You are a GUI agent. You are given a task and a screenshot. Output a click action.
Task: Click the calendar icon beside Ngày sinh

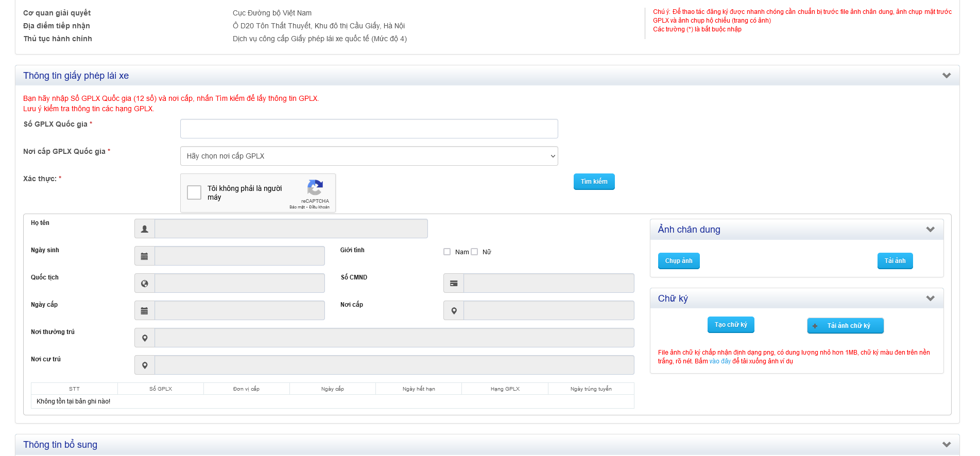coord(145,256)
